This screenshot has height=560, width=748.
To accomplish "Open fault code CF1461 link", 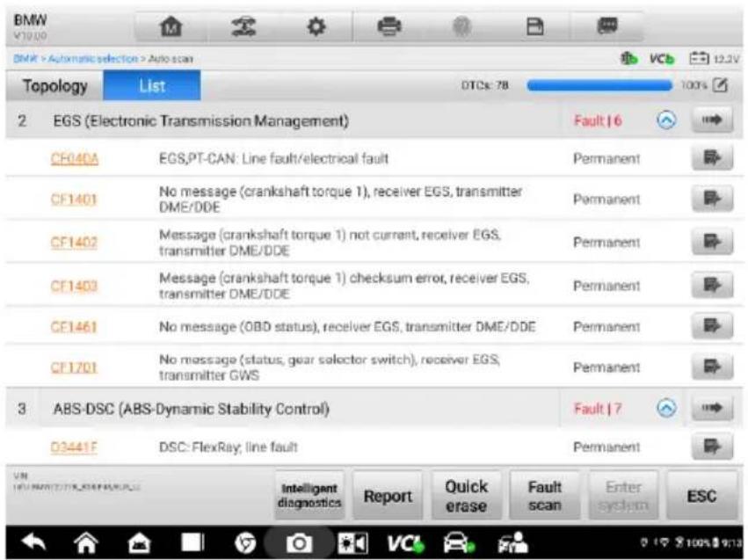I will [x=74, y=327].
